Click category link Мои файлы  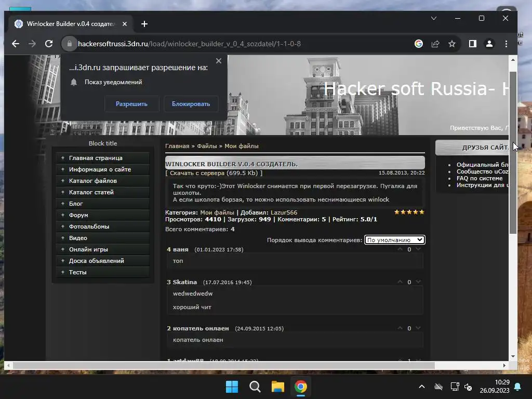(x=217, y=212)
